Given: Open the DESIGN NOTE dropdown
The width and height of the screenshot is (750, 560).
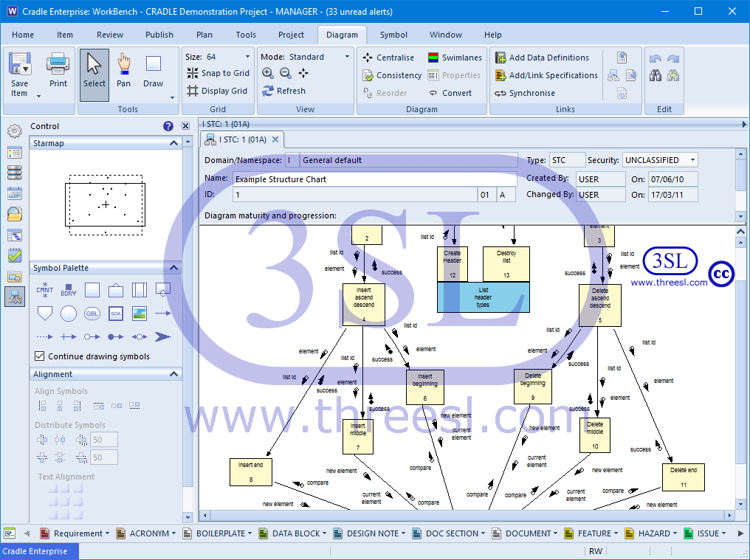Looking at the screenshot, I should 403,533.
